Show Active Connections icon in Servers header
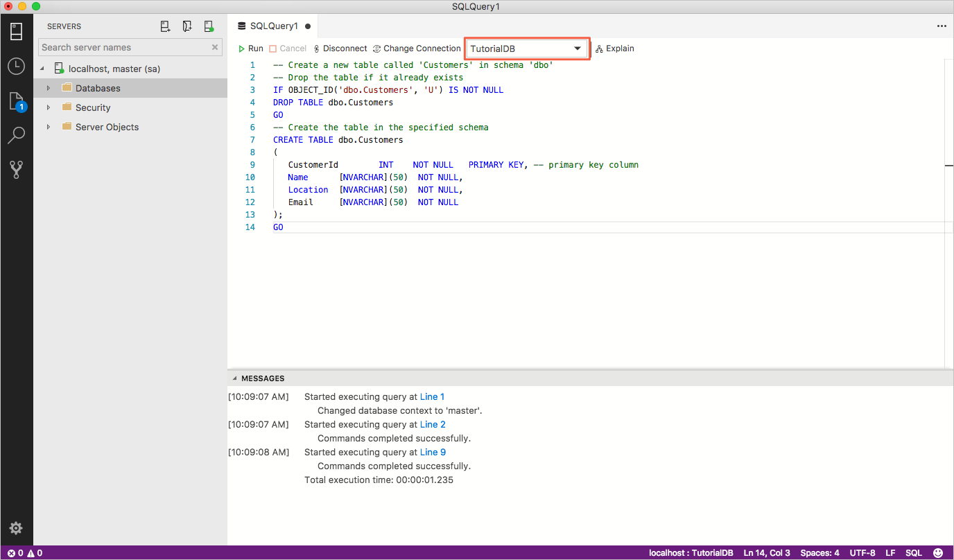Image resolution: width=954 pixels, height=560 pixels. pyautogui.click(x=209, y=26)
